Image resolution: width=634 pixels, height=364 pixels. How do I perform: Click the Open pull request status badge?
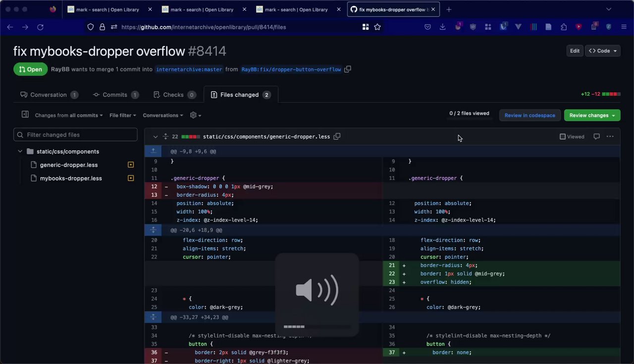tap(31, 69)
